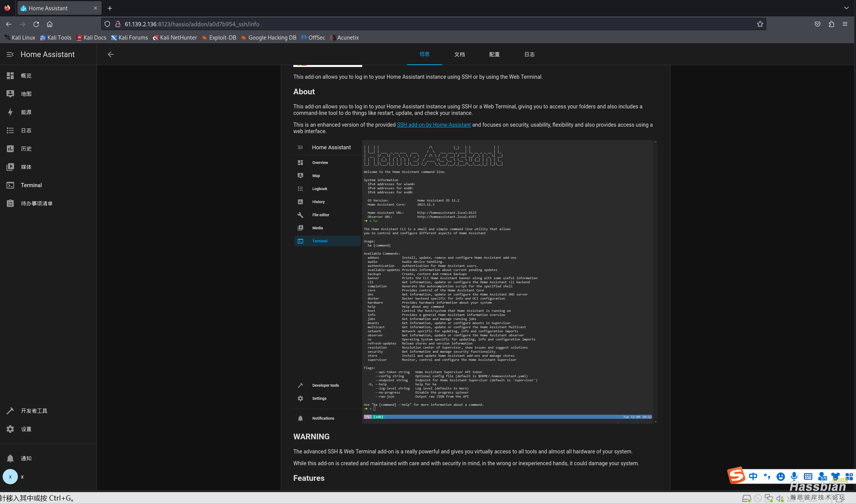The width and height of the screenshot is (856, 504).
Task: Open a new browser tab
Action: point(110,8)
